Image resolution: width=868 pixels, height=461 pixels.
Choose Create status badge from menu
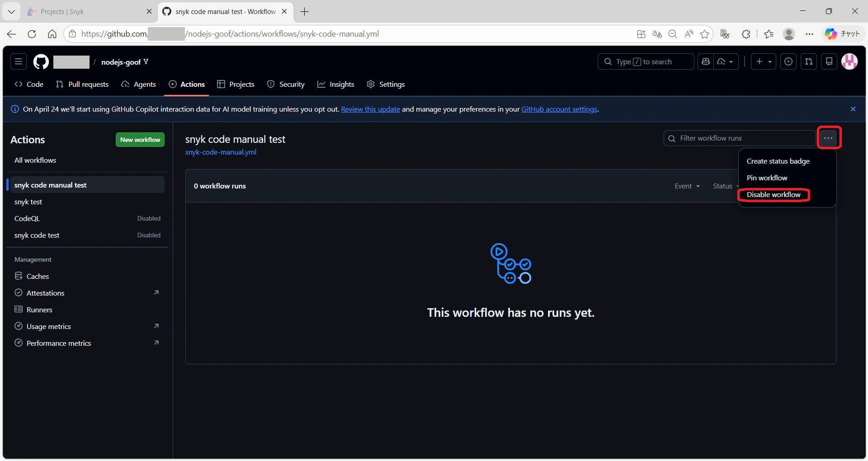(787, 161)
